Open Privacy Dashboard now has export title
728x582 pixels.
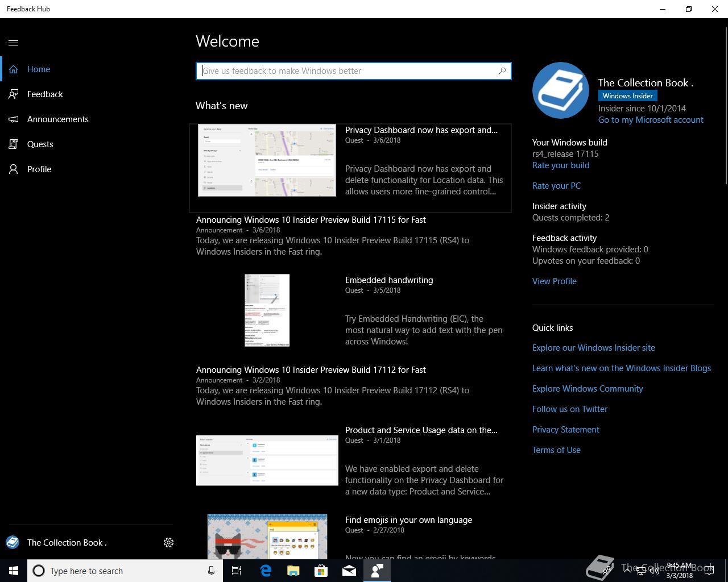pyautogui.click(x=421, y=130)
